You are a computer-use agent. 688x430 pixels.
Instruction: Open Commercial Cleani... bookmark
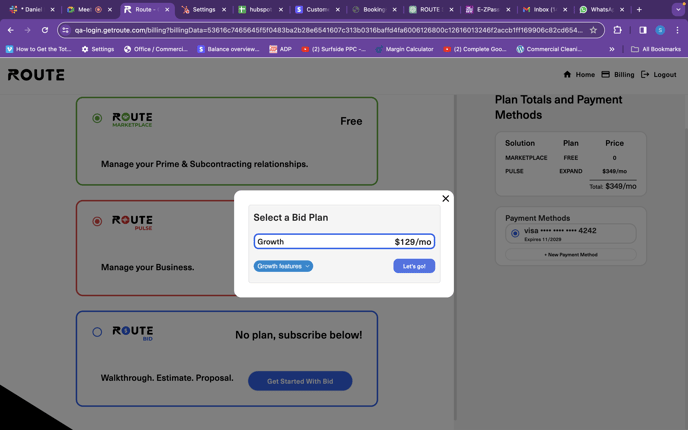[549, 49]
